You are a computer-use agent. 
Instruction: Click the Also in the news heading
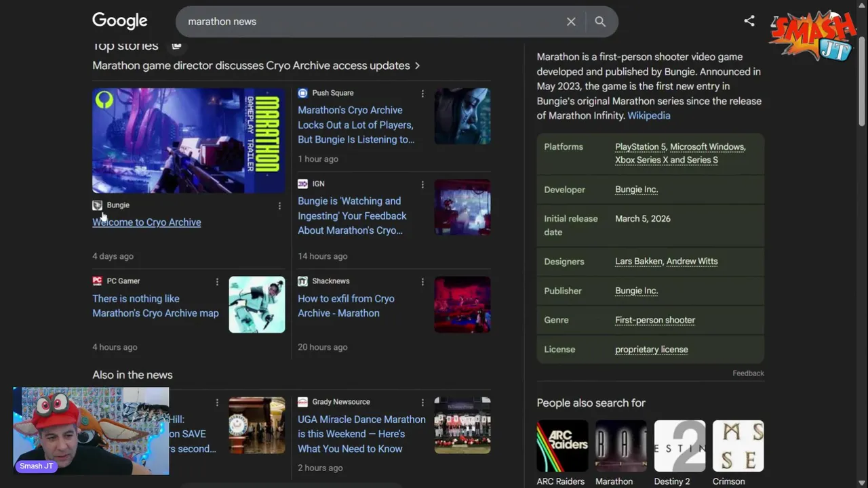[x=132, y=375]
